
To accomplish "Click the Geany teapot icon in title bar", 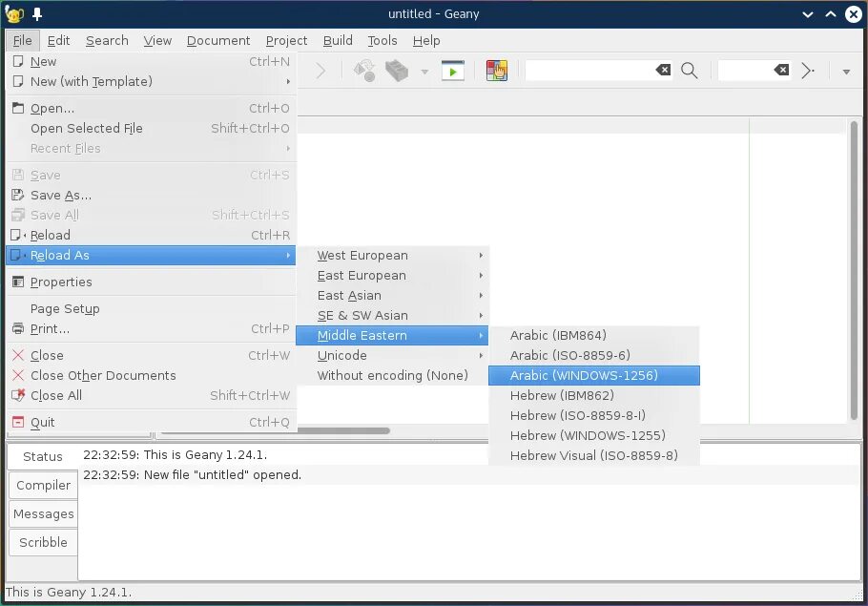I will pyautogui.click(x=14, y=14).
